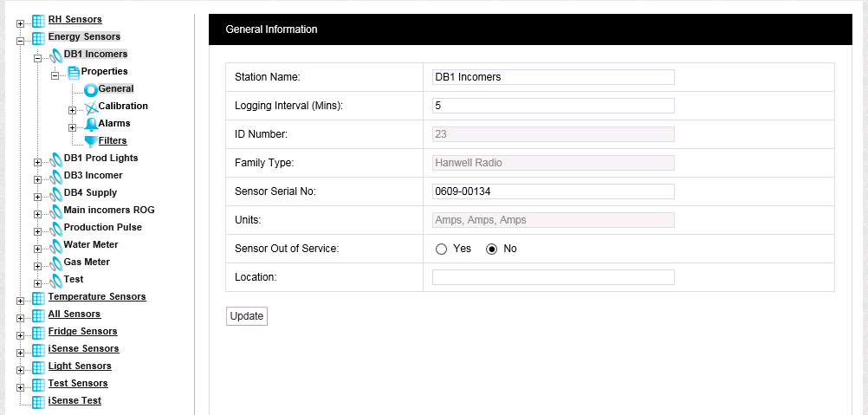Select No for Sensor Out of Service
Screen dimensions: 868x415
(x=492, y=249)
